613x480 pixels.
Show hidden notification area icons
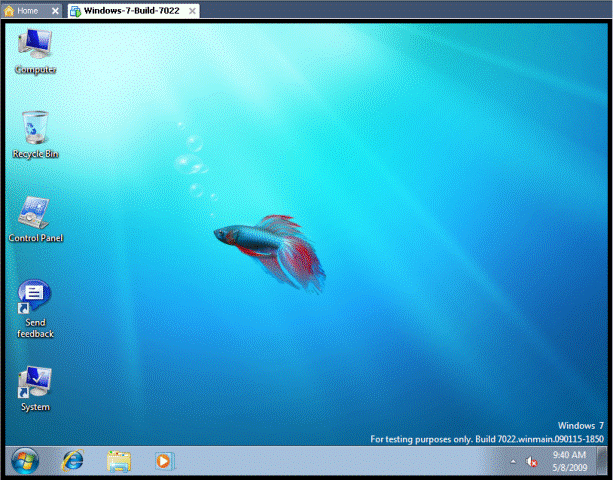pyautogui.click(x=513, y=462)
